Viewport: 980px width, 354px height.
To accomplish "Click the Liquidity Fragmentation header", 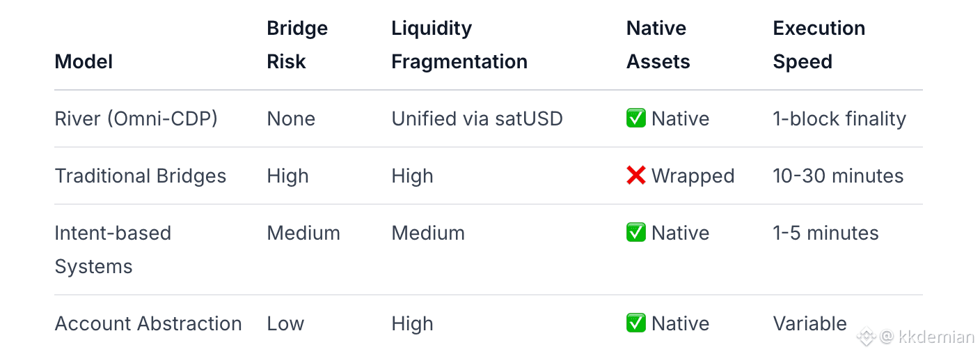I will pyautogui.click(x=459, y=45).
